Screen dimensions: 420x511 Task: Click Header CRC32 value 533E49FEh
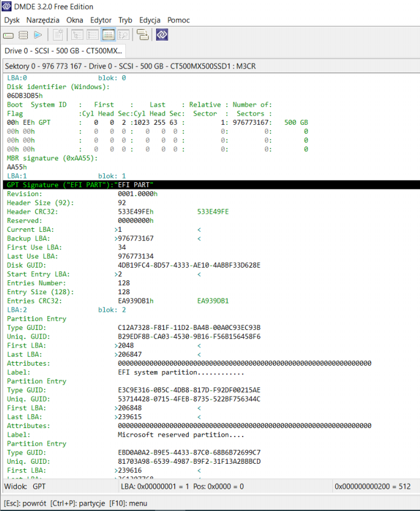click(x=136, y=212)
